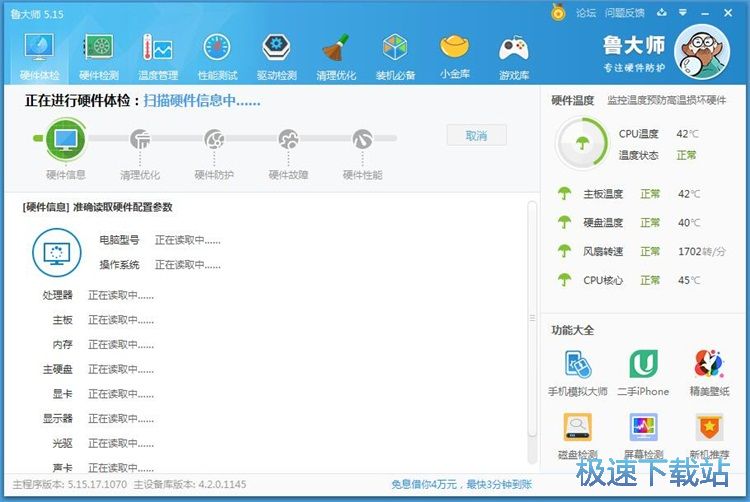This screenshot has width=750, height=502.
Task: Click the 1702转/分 fan speed value
Action: (702, 251)
